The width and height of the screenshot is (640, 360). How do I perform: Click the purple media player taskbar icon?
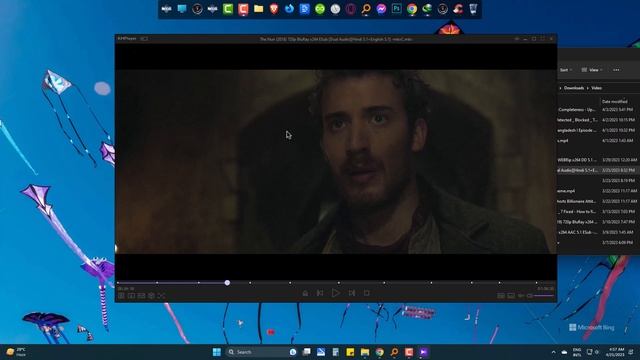pos(424,352)
